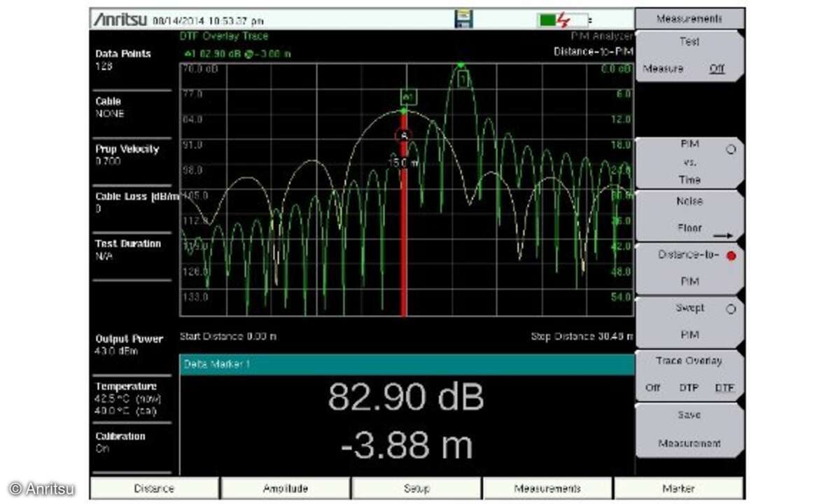Click the 82.90 dB readout value
Viewport: 840px width, 504px height.
coord(406,398)
